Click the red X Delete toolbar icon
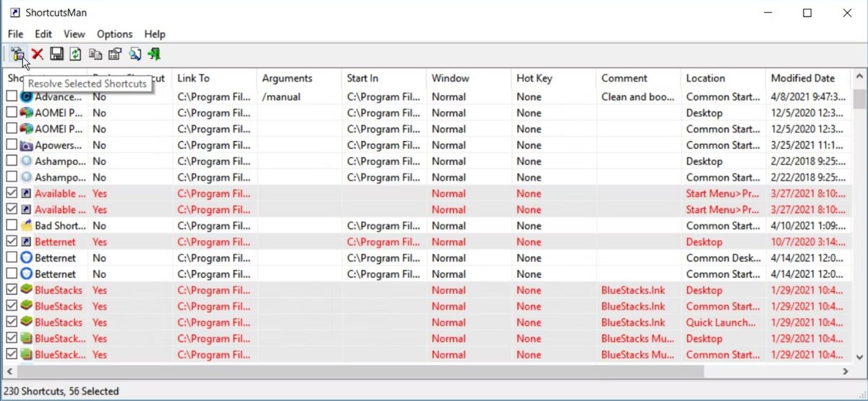868x401 pixels. coord(37,54)
